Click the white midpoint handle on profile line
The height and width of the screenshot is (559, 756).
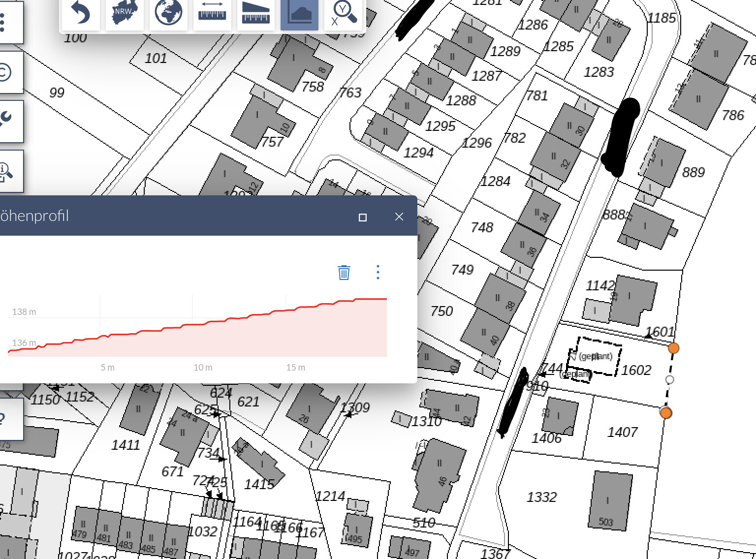coord(669,379)
